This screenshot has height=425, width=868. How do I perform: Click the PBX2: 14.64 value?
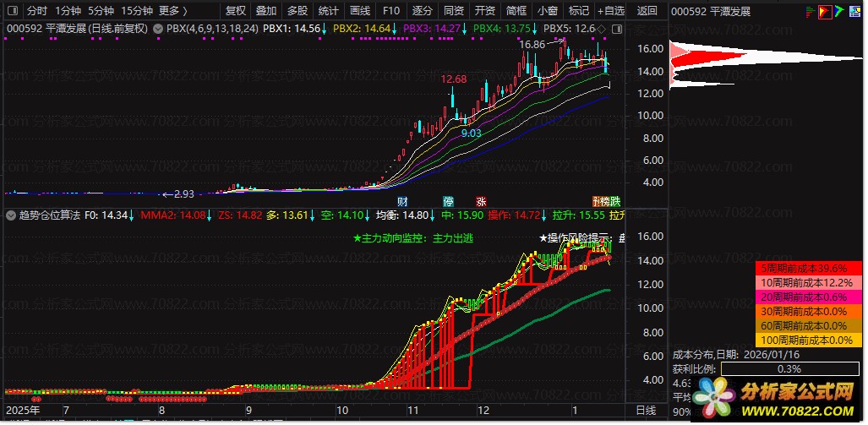[362, 29]
